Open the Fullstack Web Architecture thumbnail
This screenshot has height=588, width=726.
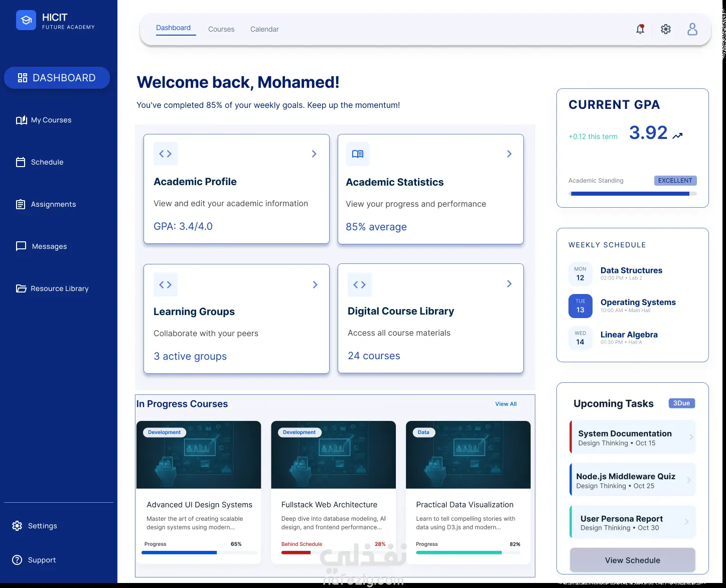pos(334,455)
